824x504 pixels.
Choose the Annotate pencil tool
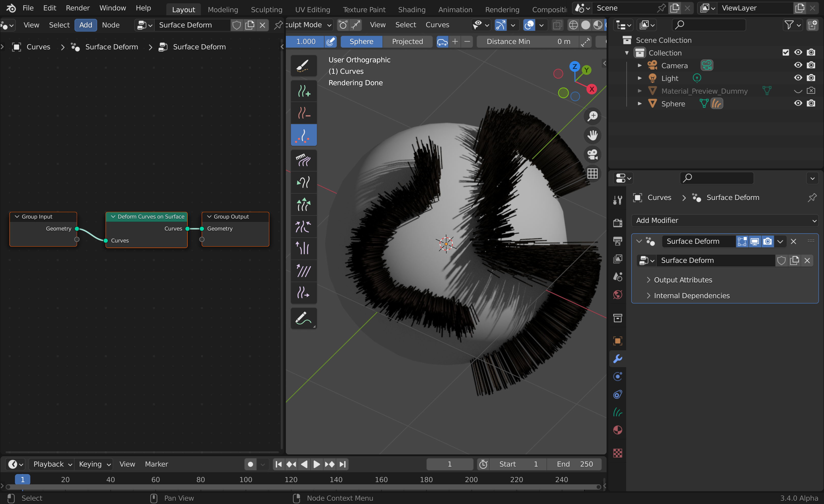[303, 318]
